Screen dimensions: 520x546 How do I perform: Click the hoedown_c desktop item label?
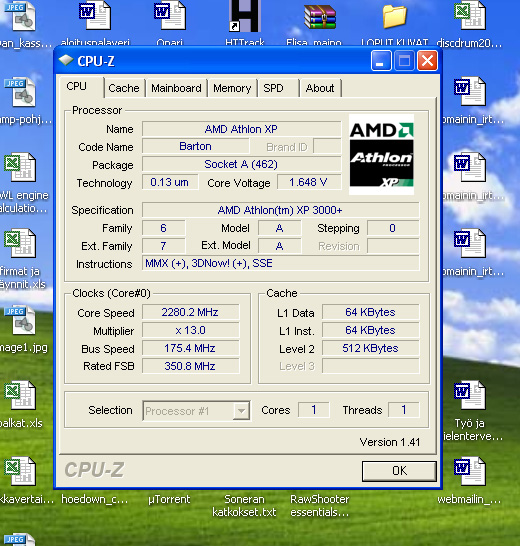coord(95,499)
